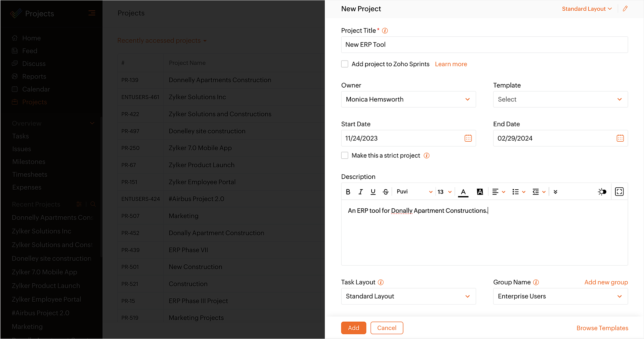Click the Feed icon in the sidebar
This screenshot has height=339, width=644.
click(x=15, y=51)
